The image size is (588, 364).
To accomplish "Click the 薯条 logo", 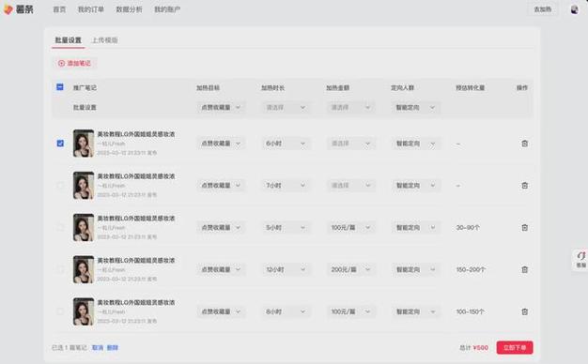I will click(19, 9).
